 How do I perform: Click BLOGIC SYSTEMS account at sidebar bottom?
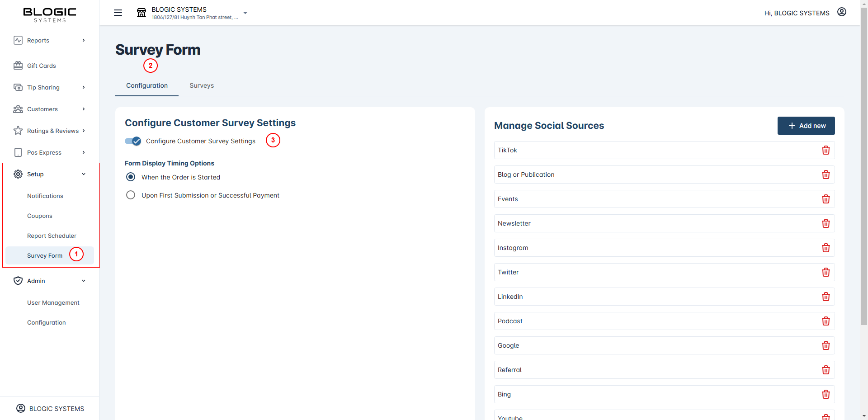(50, 408)
